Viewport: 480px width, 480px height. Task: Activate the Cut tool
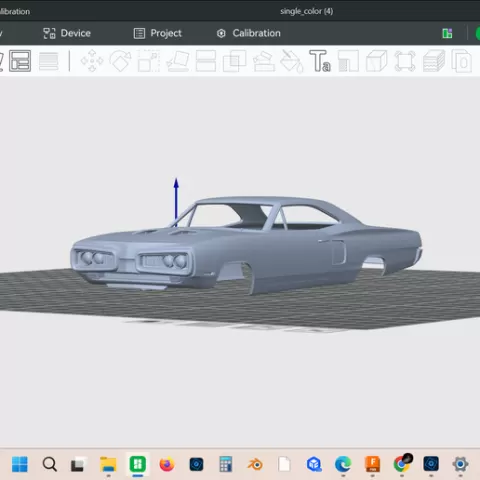(x=206, y=61)
